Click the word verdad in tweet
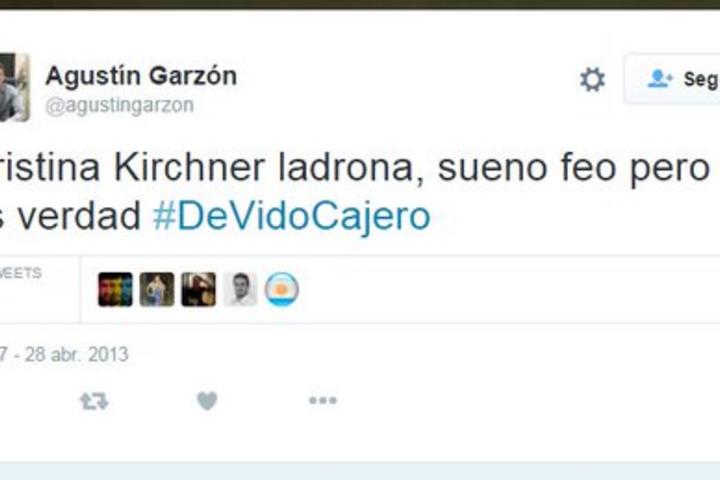This screenshot has width=720, height=480. coord(79,216)
